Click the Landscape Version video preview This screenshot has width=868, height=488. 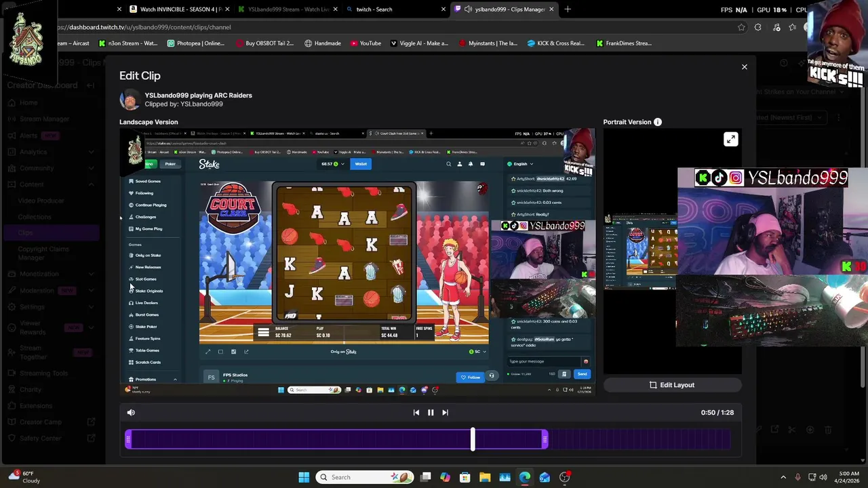(x=357, y=262)
